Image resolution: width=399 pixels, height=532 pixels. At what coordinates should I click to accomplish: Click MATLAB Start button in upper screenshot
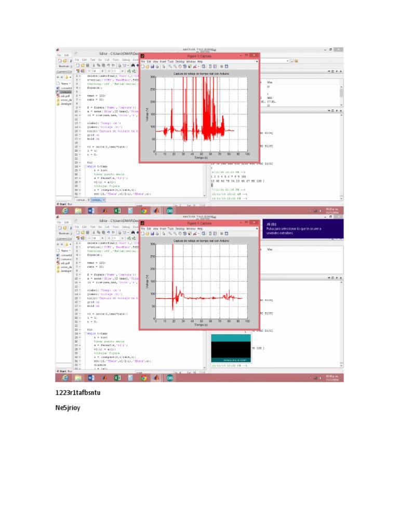[61, 204]
